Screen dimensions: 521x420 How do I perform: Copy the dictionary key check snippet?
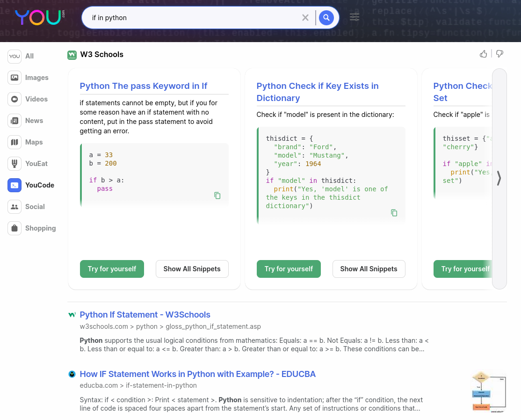coord(394,213)
